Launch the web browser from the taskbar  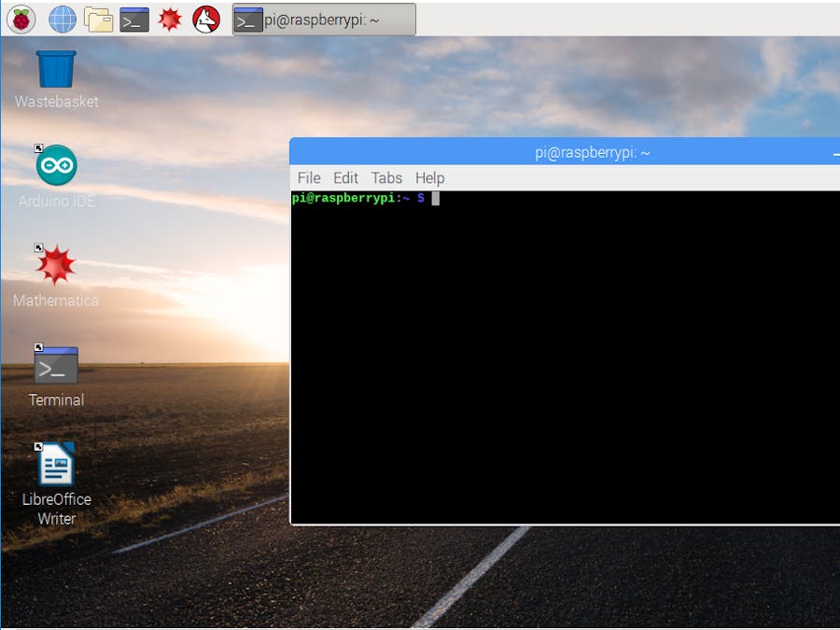(62, 17)
